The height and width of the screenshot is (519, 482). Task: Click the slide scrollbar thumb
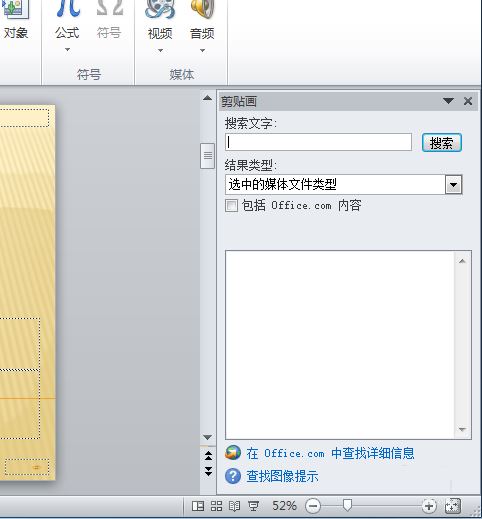tap(207, 156)
